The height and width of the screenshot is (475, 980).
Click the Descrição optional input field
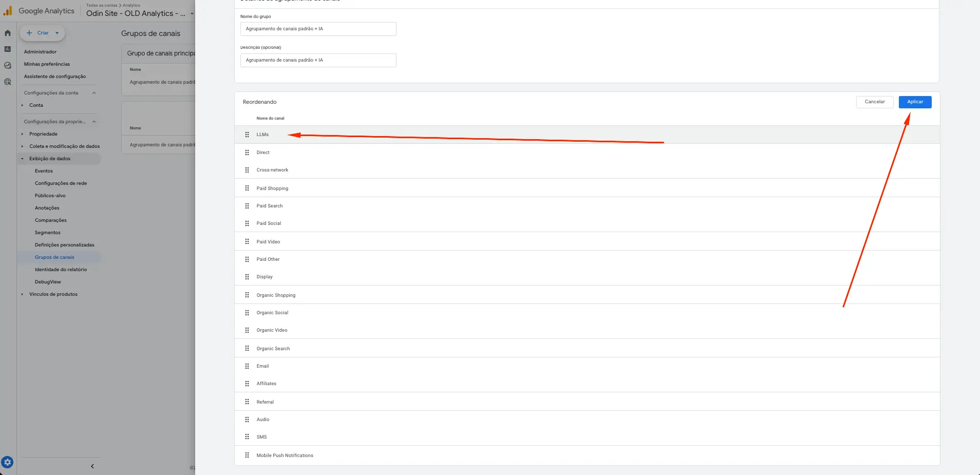(318, 60)
